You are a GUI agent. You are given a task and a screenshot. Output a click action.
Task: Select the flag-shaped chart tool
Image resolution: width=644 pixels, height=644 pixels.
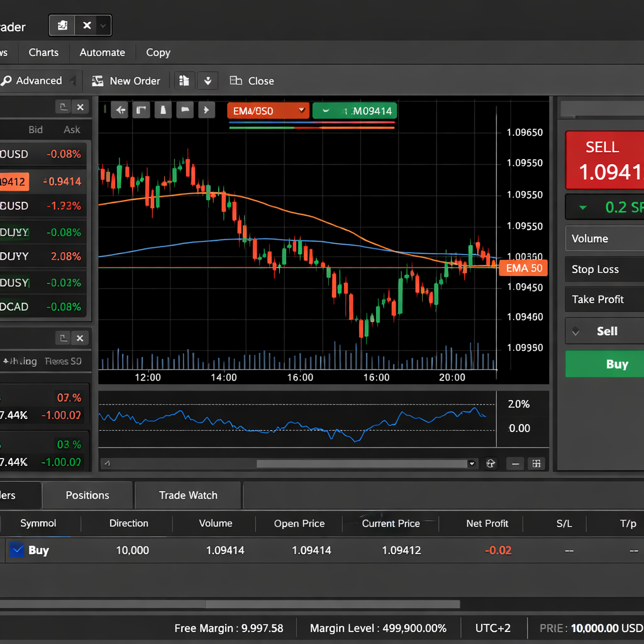[186, 110]
